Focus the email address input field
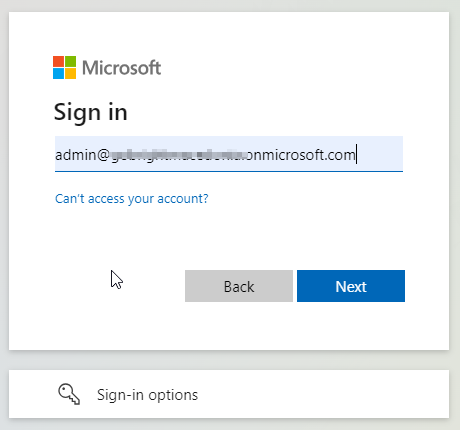This screenshot has height=430, width=460. click(x=229, y=154)
